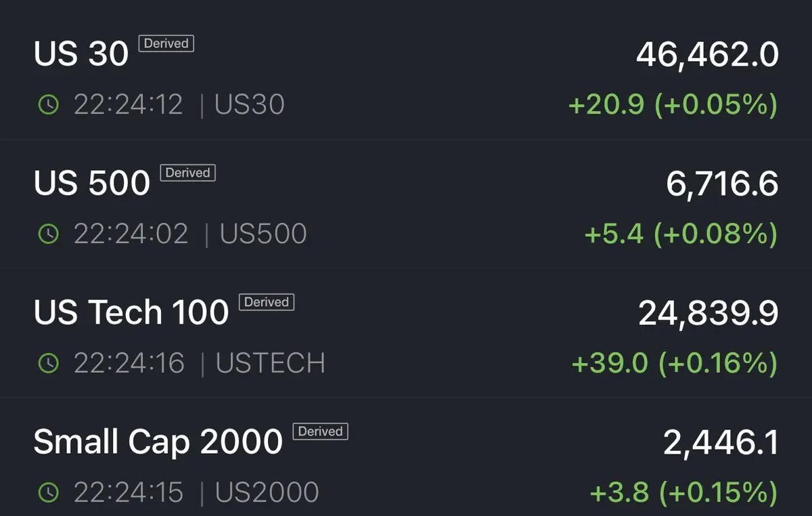Tap the Derived badge beside US 500

pos(187,173)
